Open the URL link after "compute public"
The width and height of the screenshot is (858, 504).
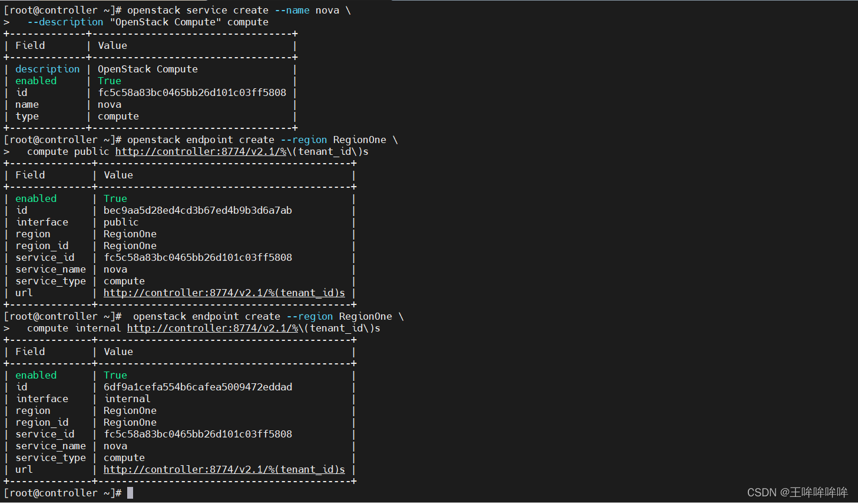[201, 151]
